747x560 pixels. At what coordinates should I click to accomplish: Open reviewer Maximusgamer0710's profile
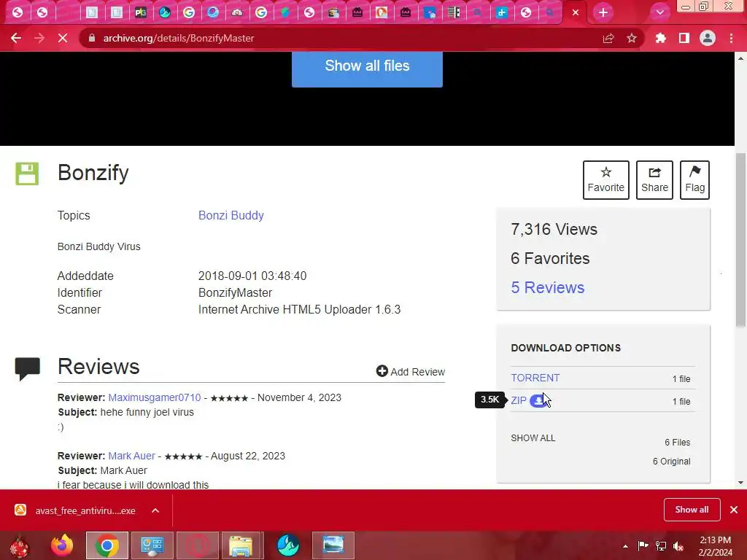coord(155,397)
